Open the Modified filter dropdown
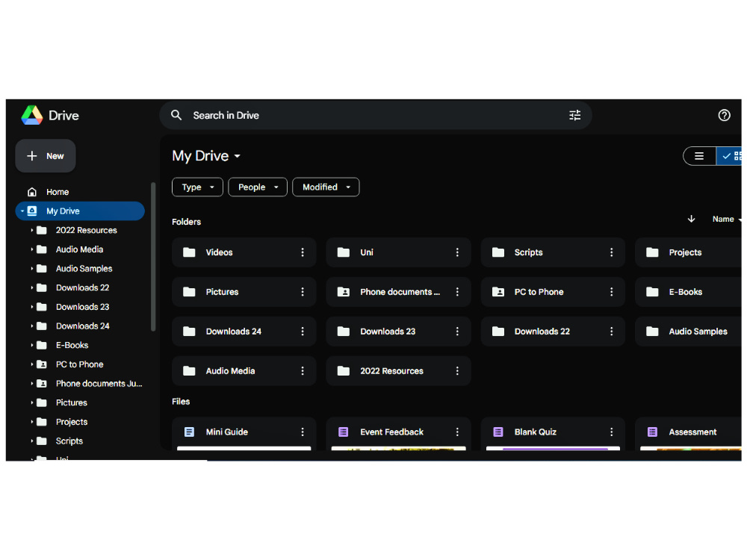747x560 pixels. [326, 187]
